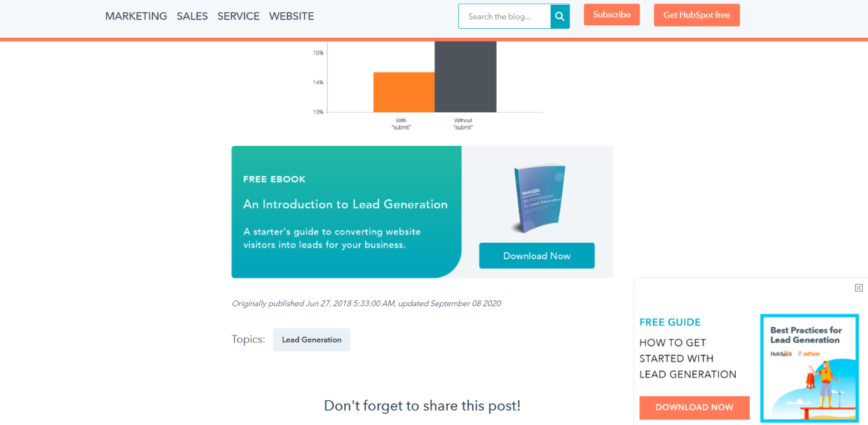Viewport: 868px width, 425px height.
Task: Click DOWNLOAD NOW in the popup
Action: 694,407
